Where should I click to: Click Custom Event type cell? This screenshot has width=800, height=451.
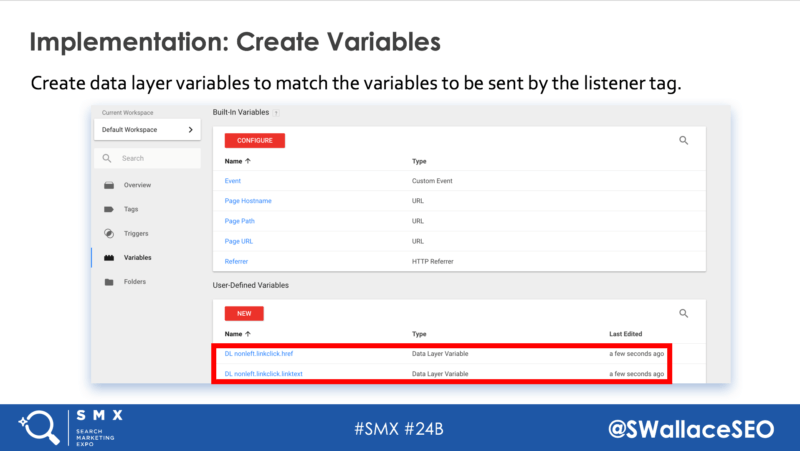coord(432,181)
